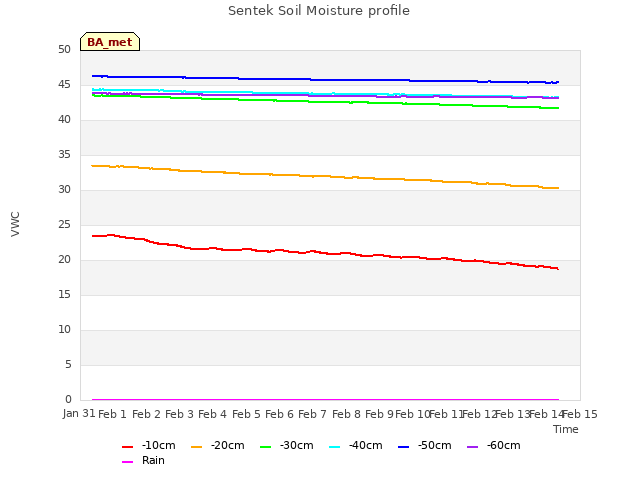The width and height of the screenshot is (640, 480).
Task: Click the 10 y-axis tick label
Action: coord(64,329)
